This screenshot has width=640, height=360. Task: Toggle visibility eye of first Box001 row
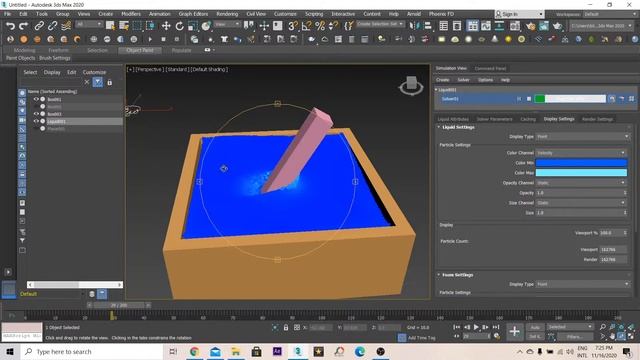(x=36, y=99)
